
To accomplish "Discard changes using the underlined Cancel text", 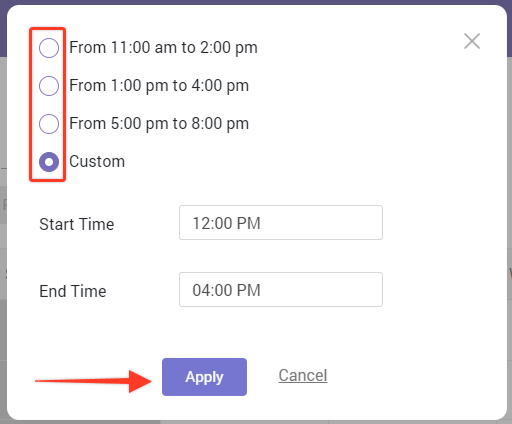I will tap(303, 375).
